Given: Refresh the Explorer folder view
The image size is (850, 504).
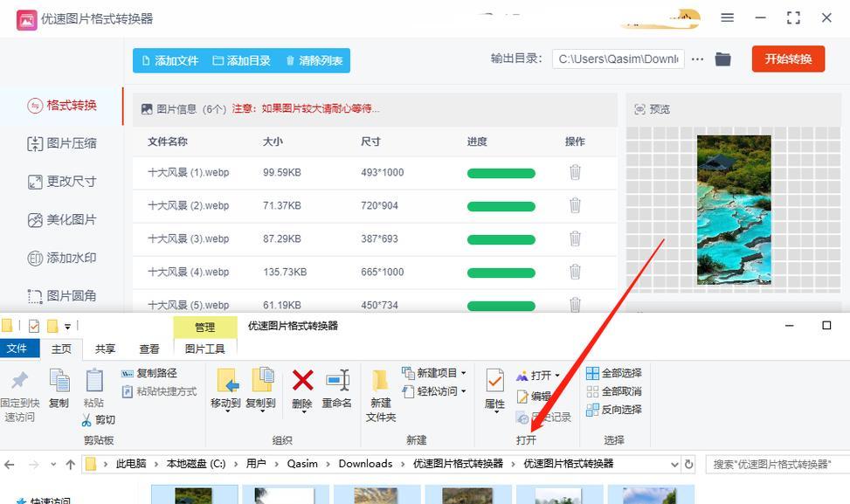Looking at the screenshot, I should click(x=689, y=465).
